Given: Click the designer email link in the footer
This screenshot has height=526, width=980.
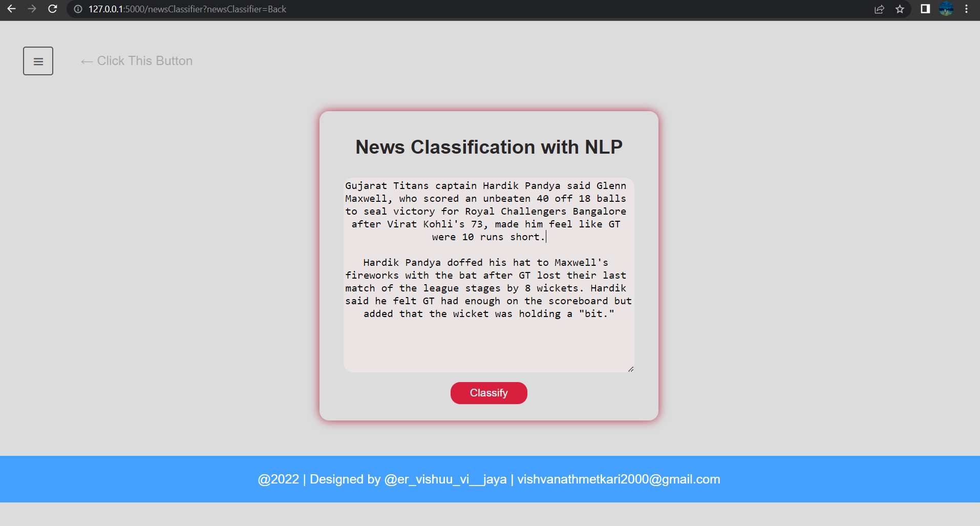Looking at the screenshot, I should (618, 479).
